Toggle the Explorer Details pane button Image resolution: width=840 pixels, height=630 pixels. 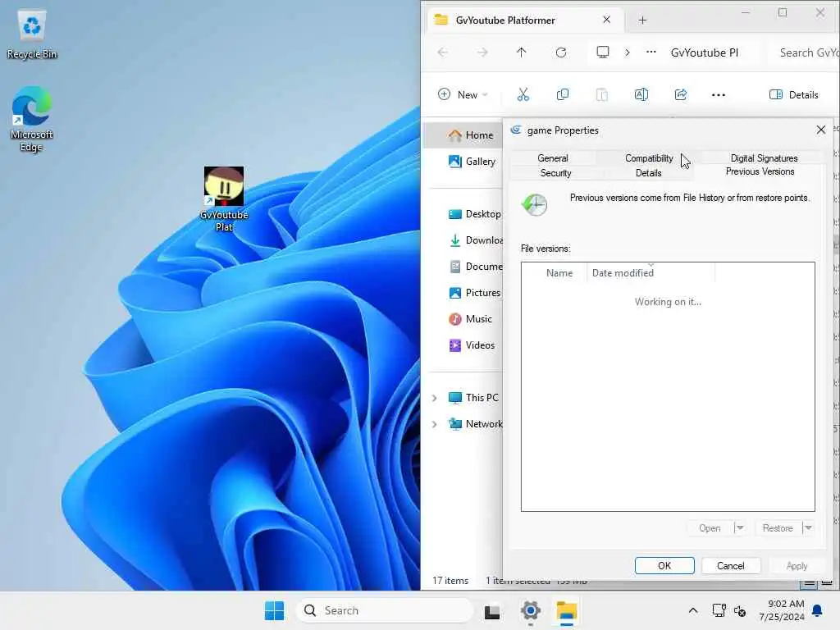(793, 95)
